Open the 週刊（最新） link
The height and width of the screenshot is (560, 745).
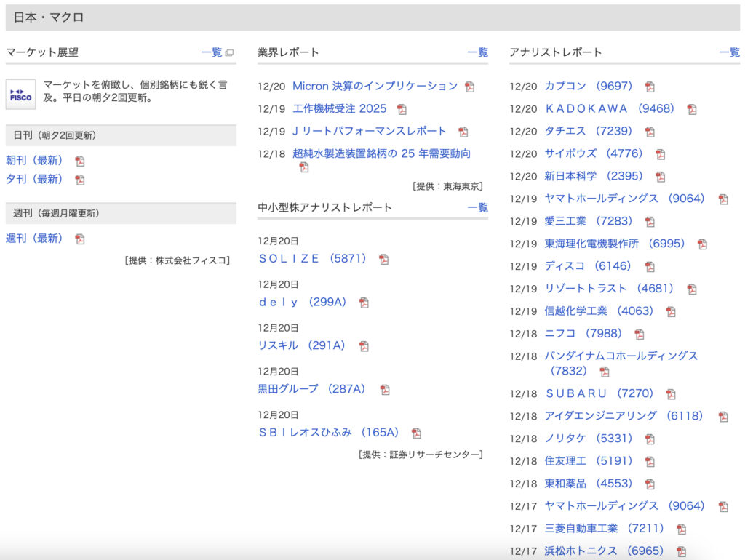(x=34, y=239)
